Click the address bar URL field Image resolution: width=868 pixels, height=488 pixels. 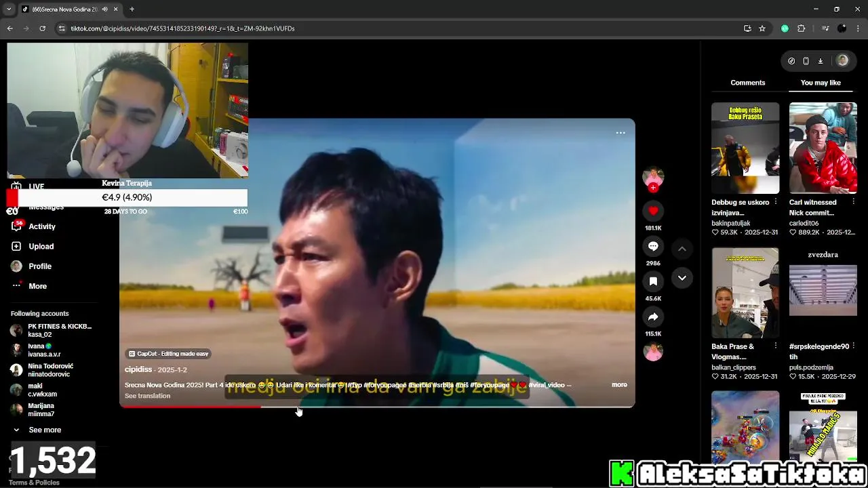point(400,28)
